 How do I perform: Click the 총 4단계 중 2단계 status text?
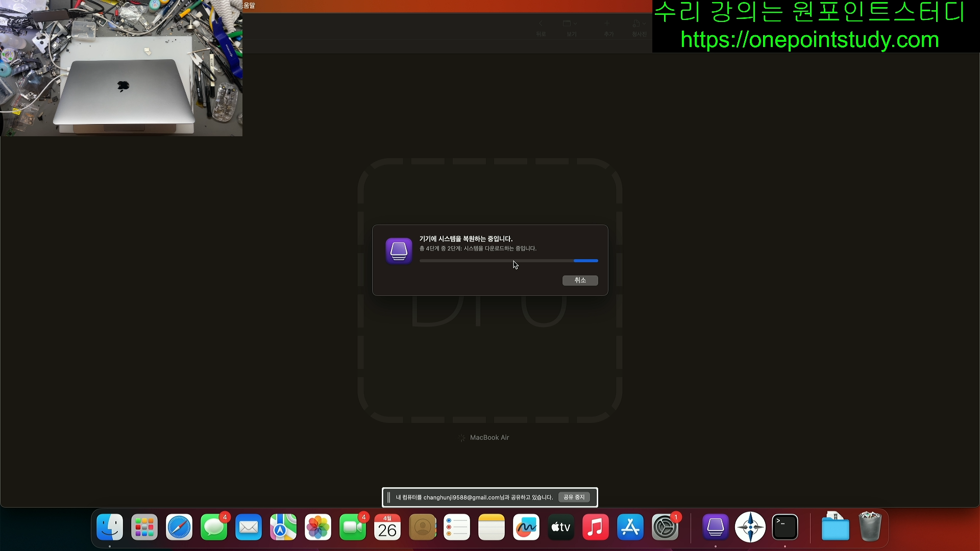click(x=478, y=248)
